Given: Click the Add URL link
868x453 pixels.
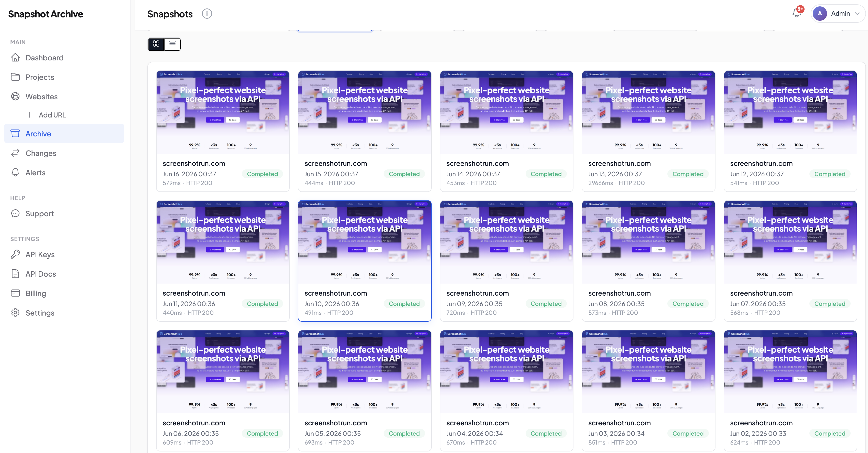Looking at the screenshot, I should (52, 115).
